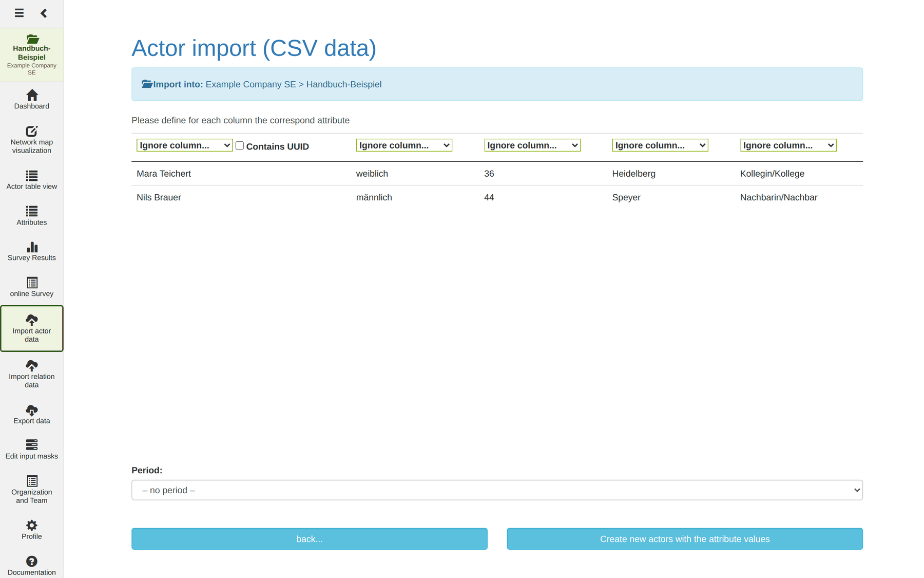This screenshot has width=924, height=578.
Task: Click the Import into breadcrumb banner
Action: [497, 84]
